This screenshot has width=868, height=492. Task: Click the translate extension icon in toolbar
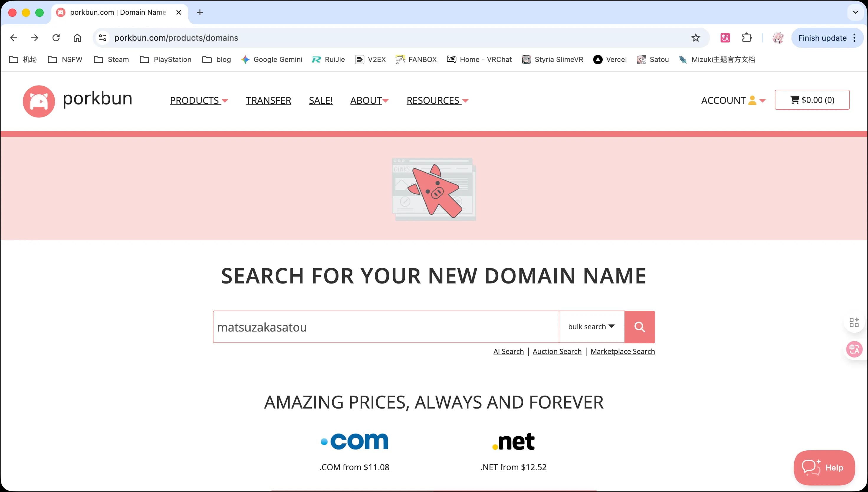click(x=725, y=38)
